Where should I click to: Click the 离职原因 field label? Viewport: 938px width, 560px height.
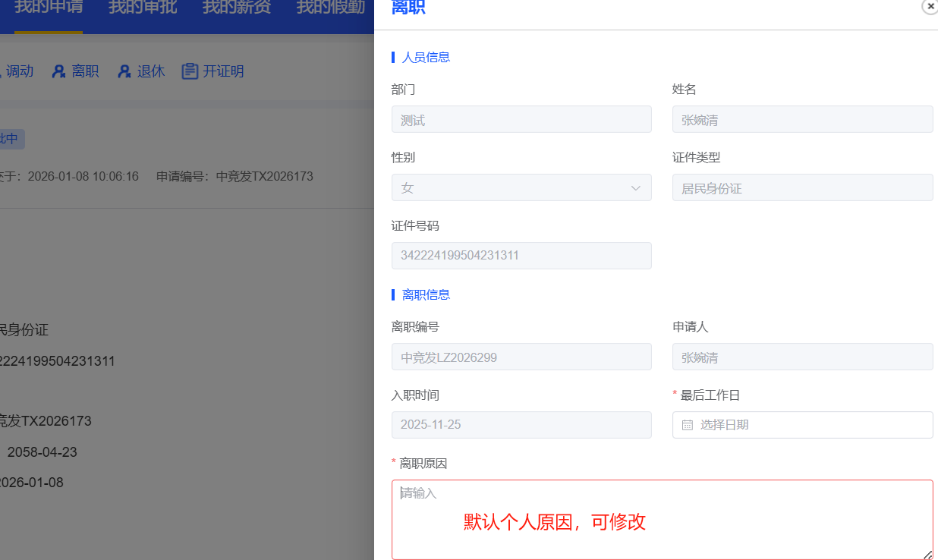coord(423,464)
